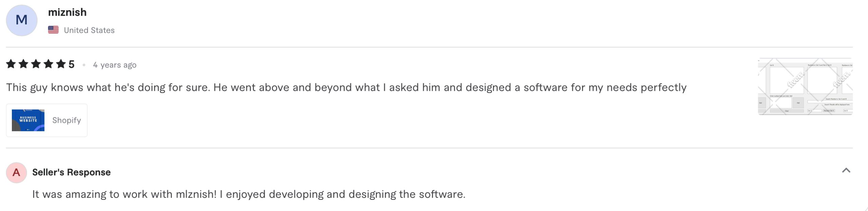Click the '5' rating score text
868x211 pixels.
72,64
